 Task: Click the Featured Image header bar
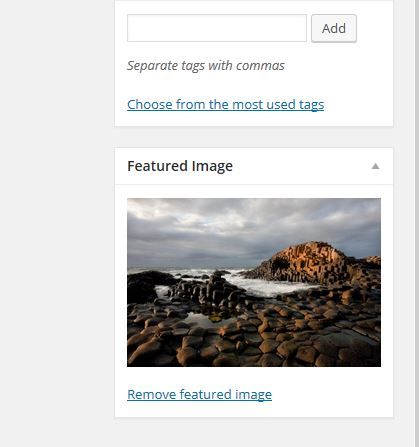tap(254, 166)
